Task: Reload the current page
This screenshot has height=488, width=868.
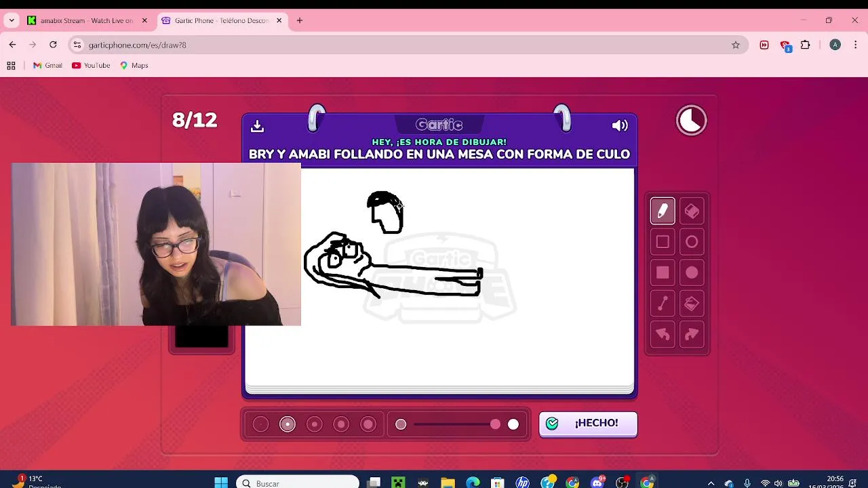Action: [x=53, y=45]
